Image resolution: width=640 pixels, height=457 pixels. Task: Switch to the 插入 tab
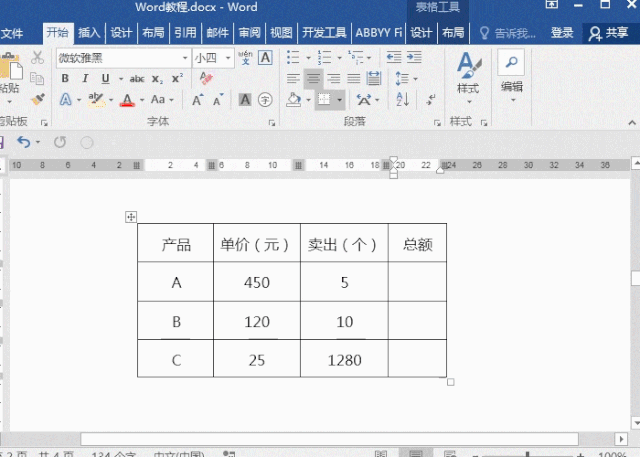(89, 33)
